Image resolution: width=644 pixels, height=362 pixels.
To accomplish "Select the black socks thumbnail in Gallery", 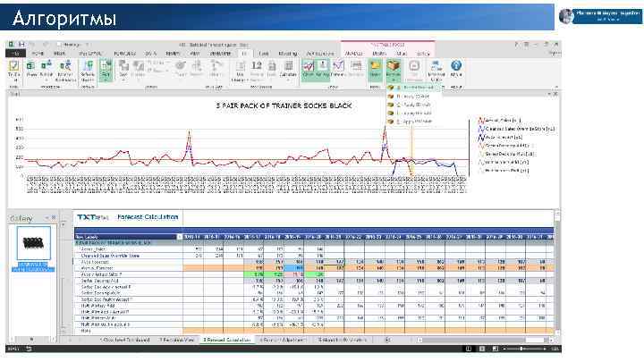I will tap(33, 243).
